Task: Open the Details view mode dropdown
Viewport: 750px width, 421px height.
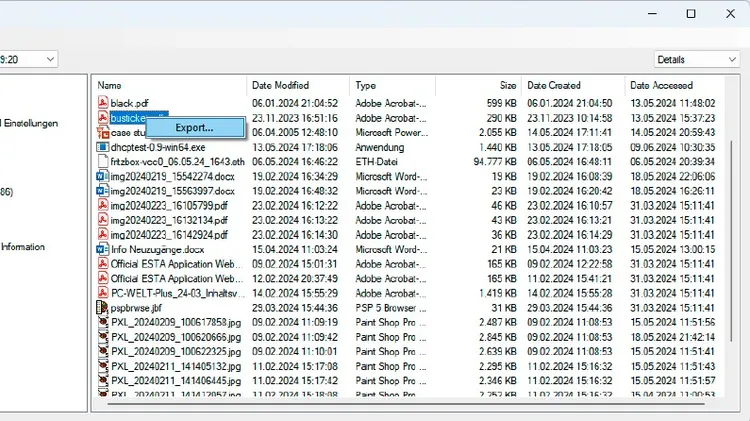Action: tap(696, 59)
